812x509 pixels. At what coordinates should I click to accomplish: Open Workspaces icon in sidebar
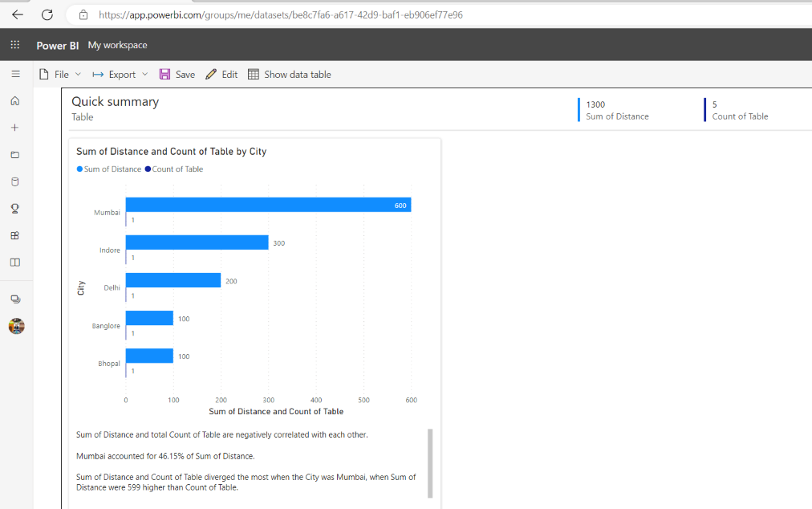15,299
